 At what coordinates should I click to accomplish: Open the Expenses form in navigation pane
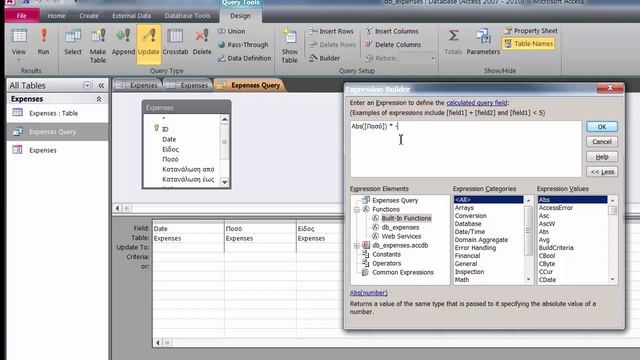(x=57, y=150)
